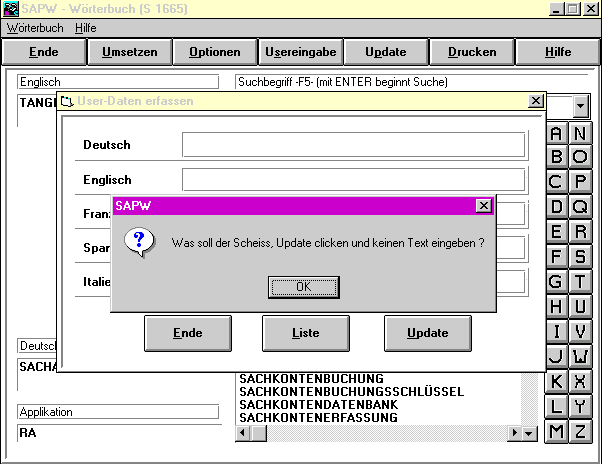
Task: Open the Hilfe menu in menu bar
Action: pos(84,28)
